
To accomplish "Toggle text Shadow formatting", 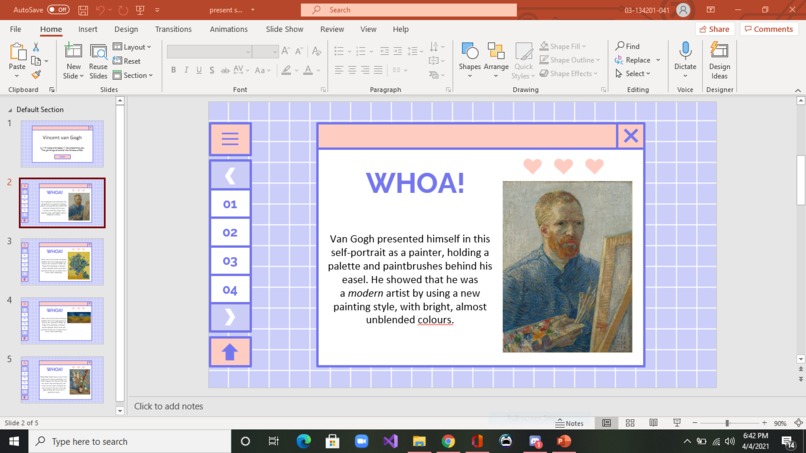I will 212,70.
